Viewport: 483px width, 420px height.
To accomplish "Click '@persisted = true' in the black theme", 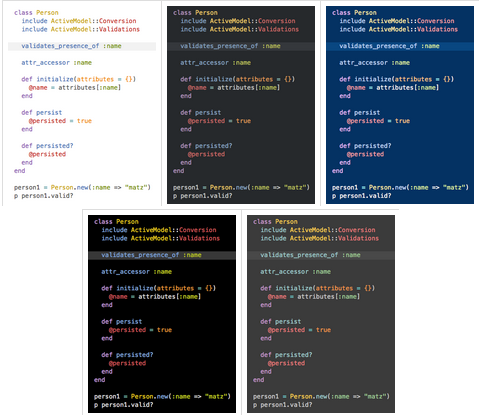I will [x=140, y=330].
